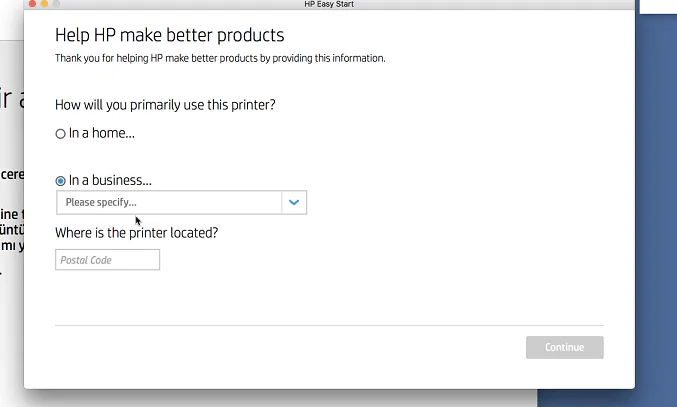
Task: Click the "Help HP make better products" heading
Action: click(169, 35)
